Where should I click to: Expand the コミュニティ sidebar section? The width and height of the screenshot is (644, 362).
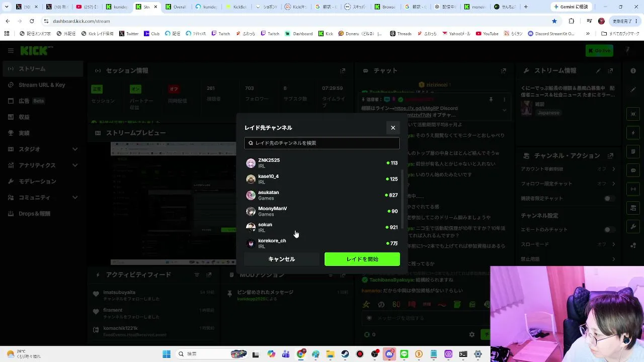pos(43,198)
